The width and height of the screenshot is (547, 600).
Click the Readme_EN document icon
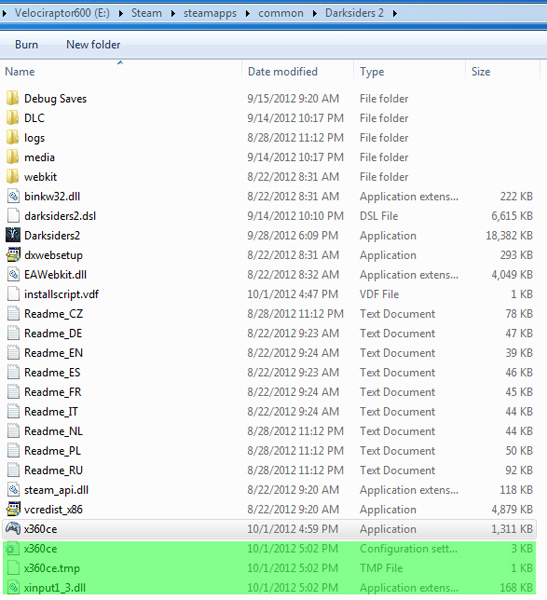[x=13, y=353]
